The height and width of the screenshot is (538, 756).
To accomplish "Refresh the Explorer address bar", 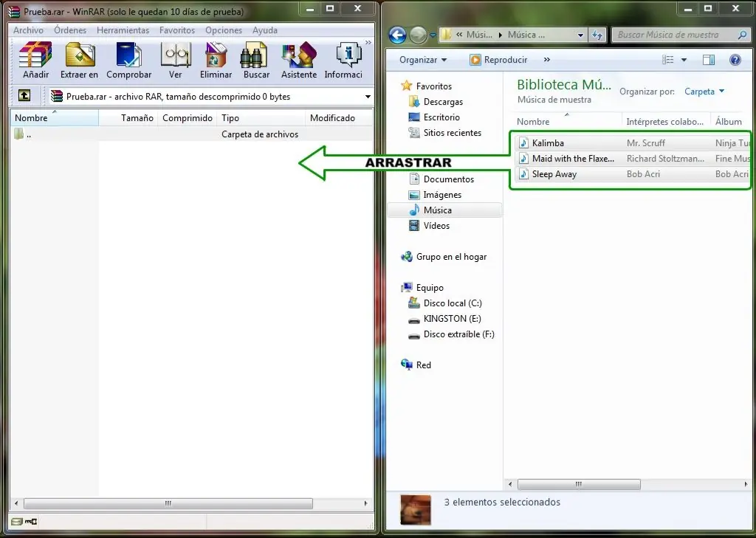I will click(x=597, y=35).
